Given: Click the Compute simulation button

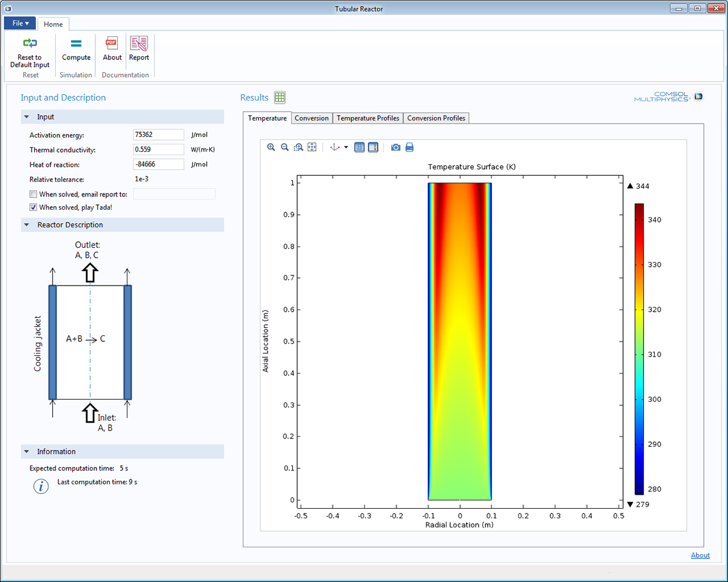Looking at the screenshot, I should (76, 49).
